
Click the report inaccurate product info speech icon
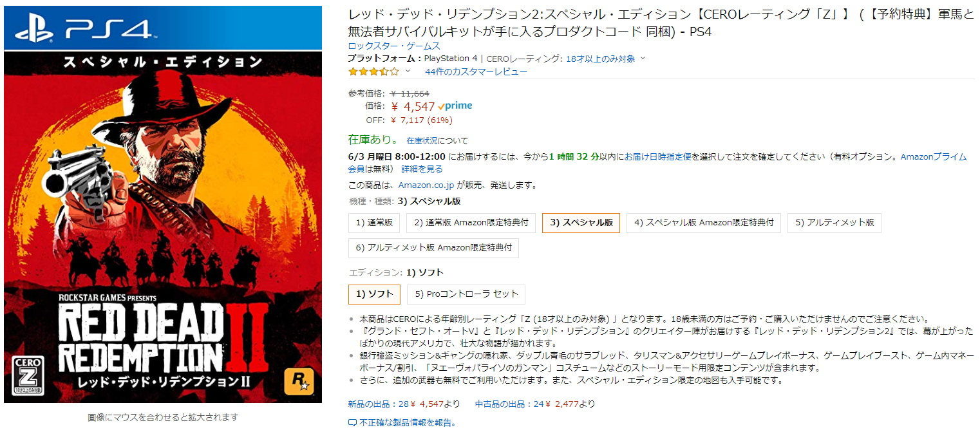(352, 423)
